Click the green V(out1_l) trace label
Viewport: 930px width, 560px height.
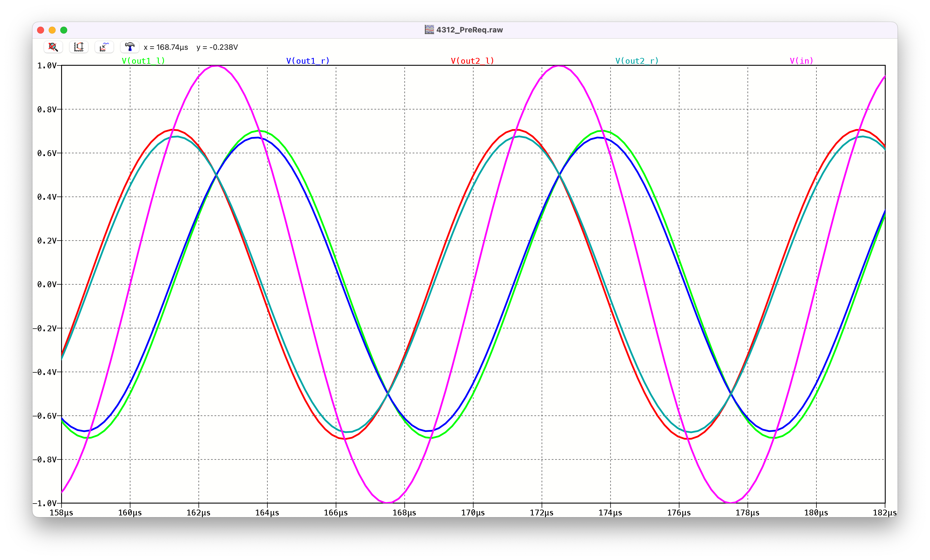click(x=143, y=61)
